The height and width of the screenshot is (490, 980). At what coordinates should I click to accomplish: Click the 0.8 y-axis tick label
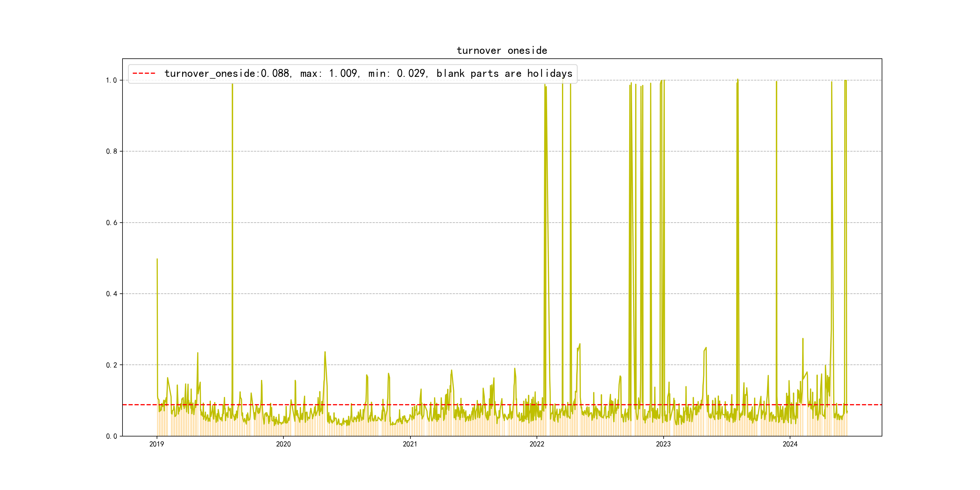click(112, 152)
